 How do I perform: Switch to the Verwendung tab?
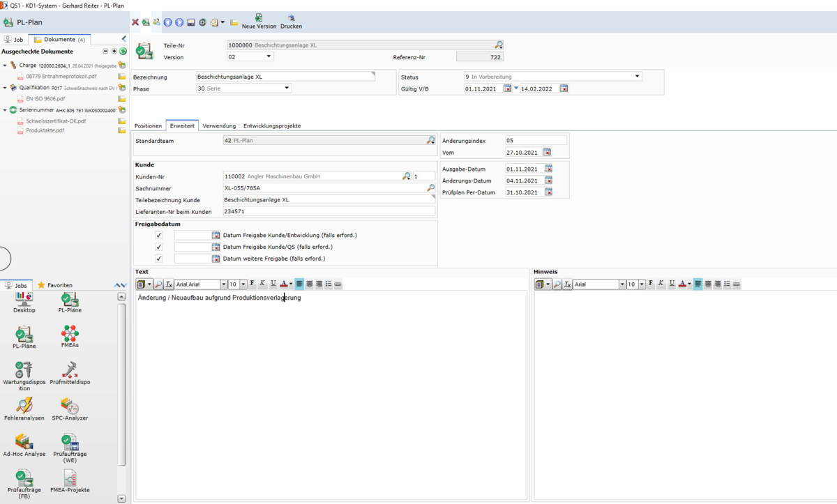(x=219, y=125)
